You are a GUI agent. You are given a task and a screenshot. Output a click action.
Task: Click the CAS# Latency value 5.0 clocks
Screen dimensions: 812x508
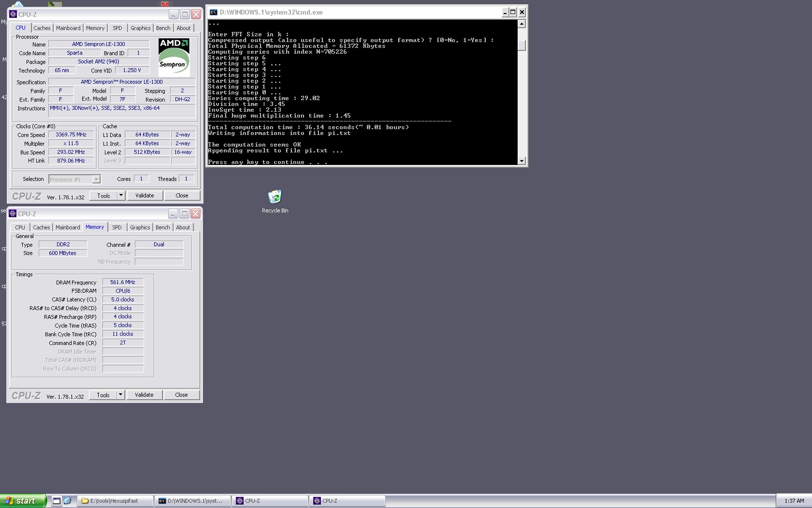[123, 300]
